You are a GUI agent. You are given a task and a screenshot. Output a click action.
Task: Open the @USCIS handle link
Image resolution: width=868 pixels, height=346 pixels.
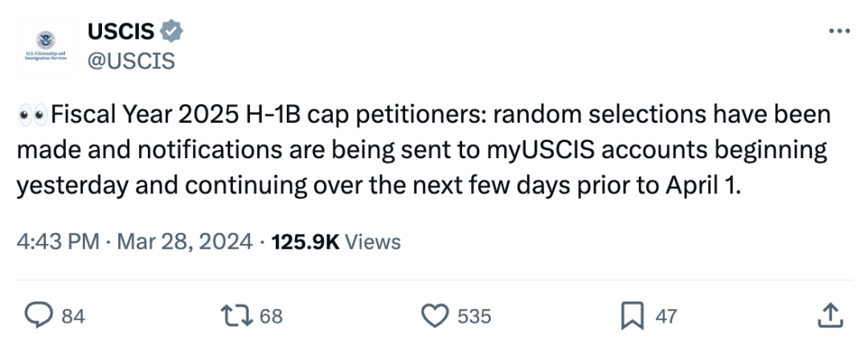[x=131, y=61]
